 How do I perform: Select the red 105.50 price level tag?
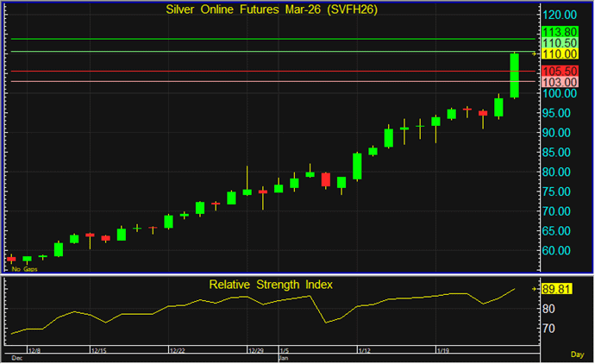pyautogui.click(x=560, y=71)
